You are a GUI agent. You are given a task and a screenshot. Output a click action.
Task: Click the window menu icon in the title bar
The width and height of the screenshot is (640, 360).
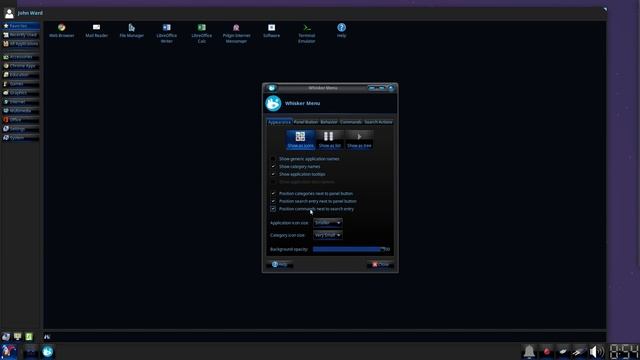click(271, 88)
